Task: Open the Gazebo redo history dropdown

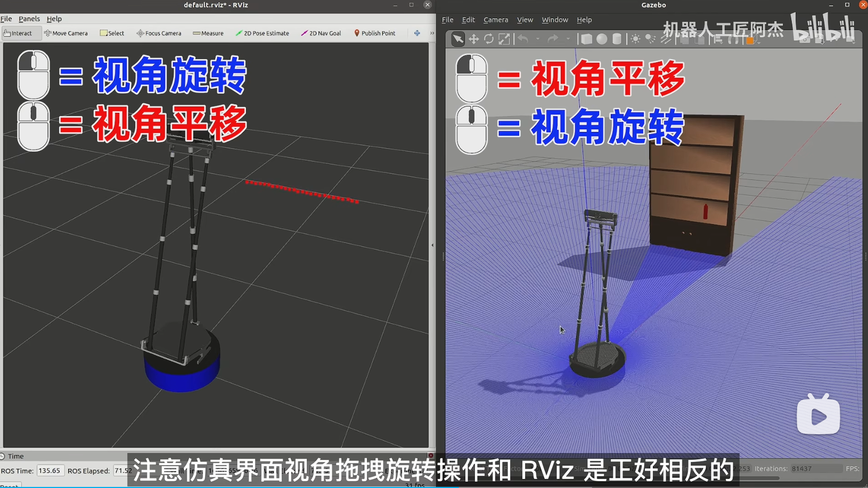Action: [568, 39]
